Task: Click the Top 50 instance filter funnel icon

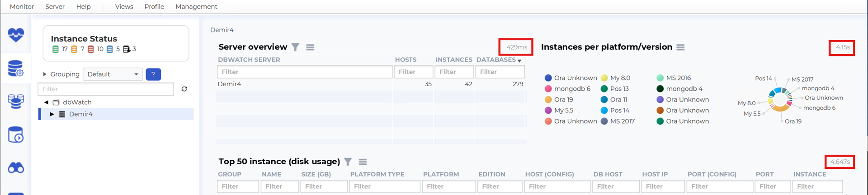Action: [x=348, y=162]
